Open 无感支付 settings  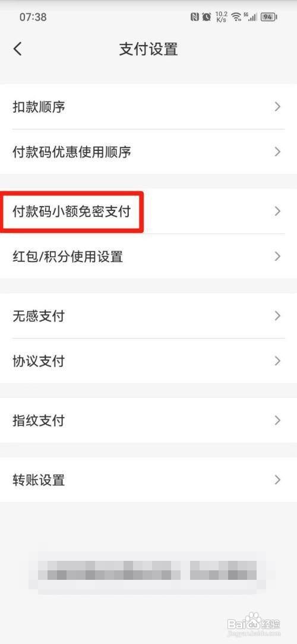(148, 316)
